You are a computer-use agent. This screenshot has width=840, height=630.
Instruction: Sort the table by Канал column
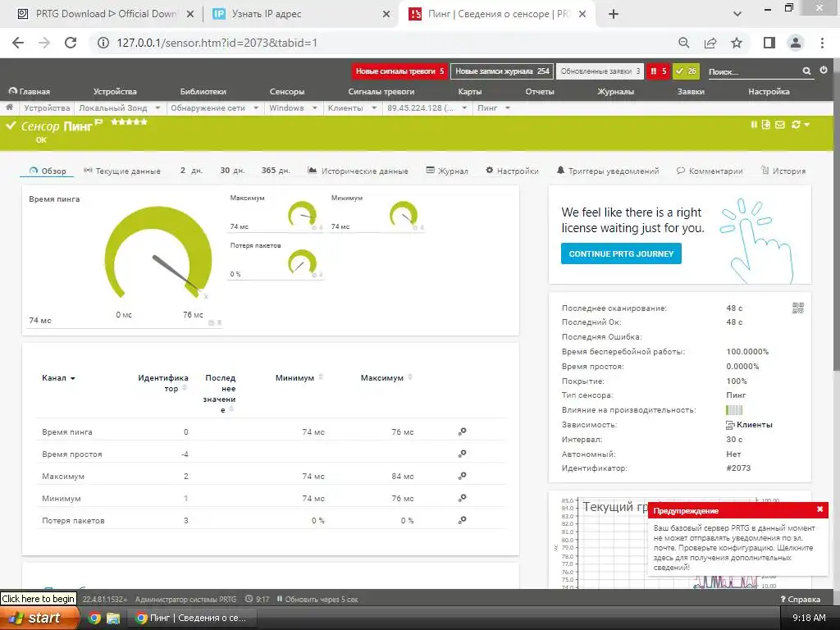58,377
